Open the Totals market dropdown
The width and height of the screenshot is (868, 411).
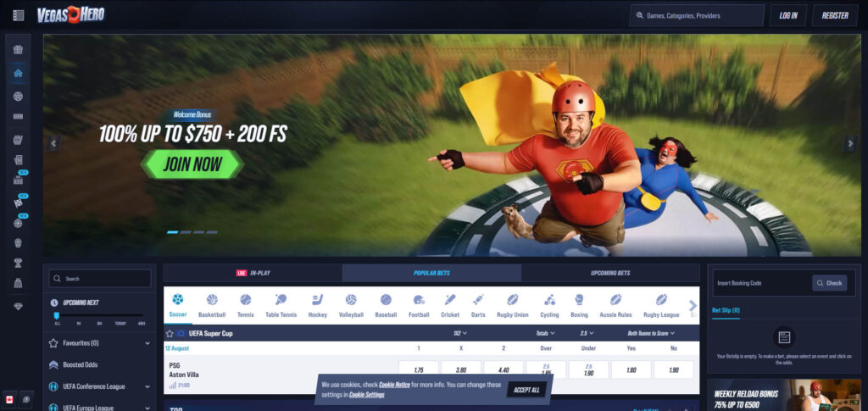click(x=545, y=334)
